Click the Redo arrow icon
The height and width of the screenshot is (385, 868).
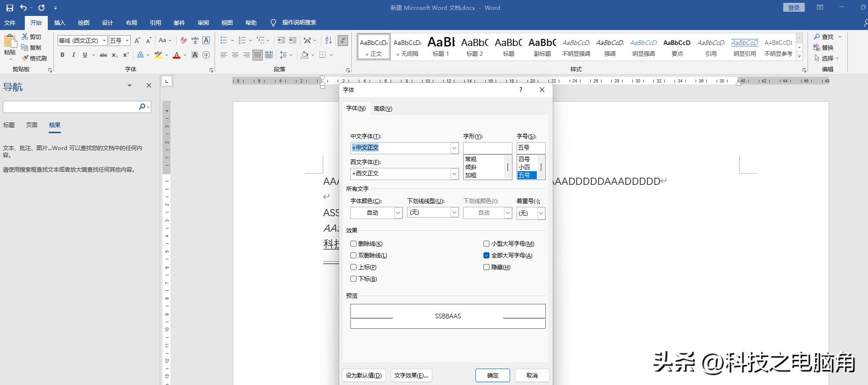pyautogui.click(x=42, y=8)
